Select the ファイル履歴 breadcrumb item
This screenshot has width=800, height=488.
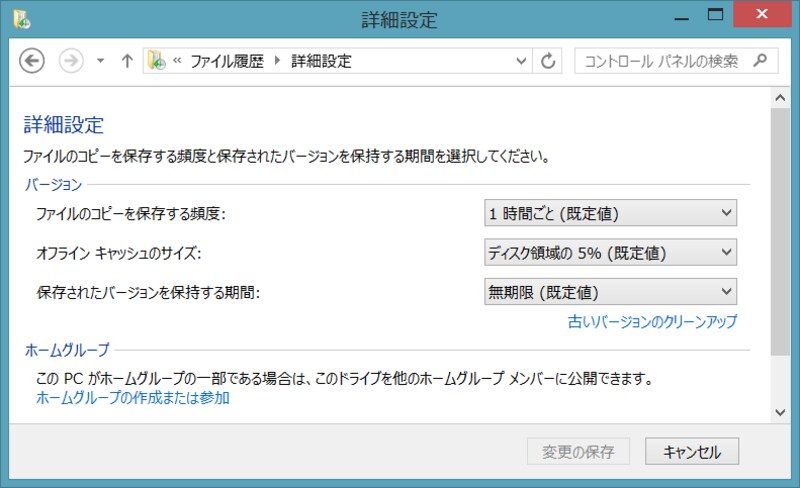pos(227,61)
